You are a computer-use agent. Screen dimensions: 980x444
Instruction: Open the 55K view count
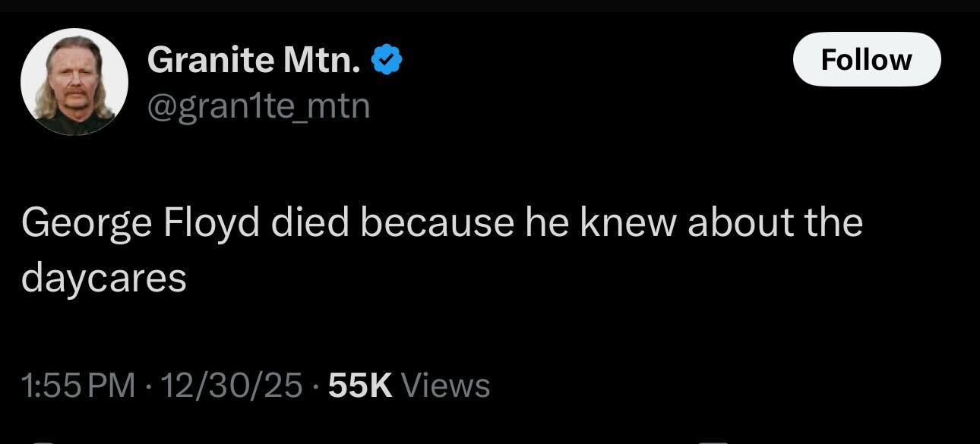pos(360,386)
